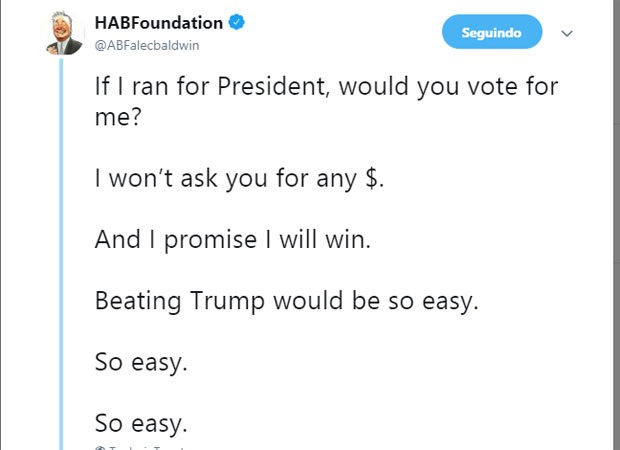Click the blue verified badge next to HABFoundation
The image size is (620, 450).
[x=237, y=22]
